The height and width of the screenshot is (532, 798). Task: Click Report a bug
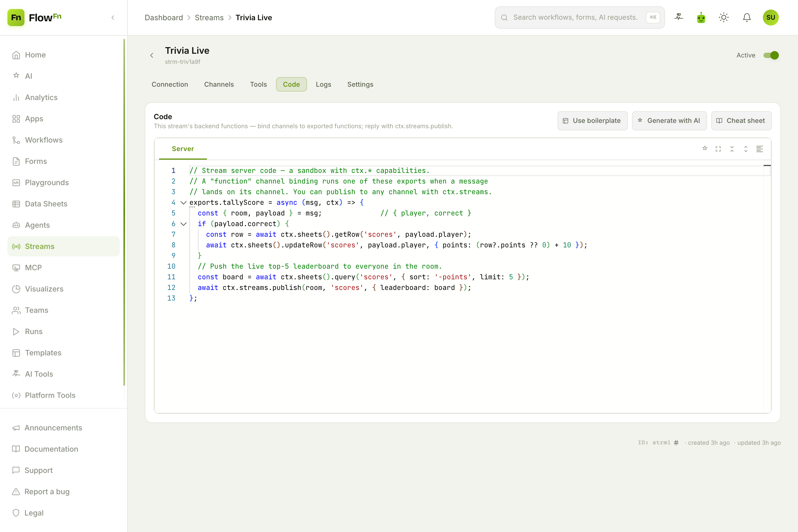64,492
